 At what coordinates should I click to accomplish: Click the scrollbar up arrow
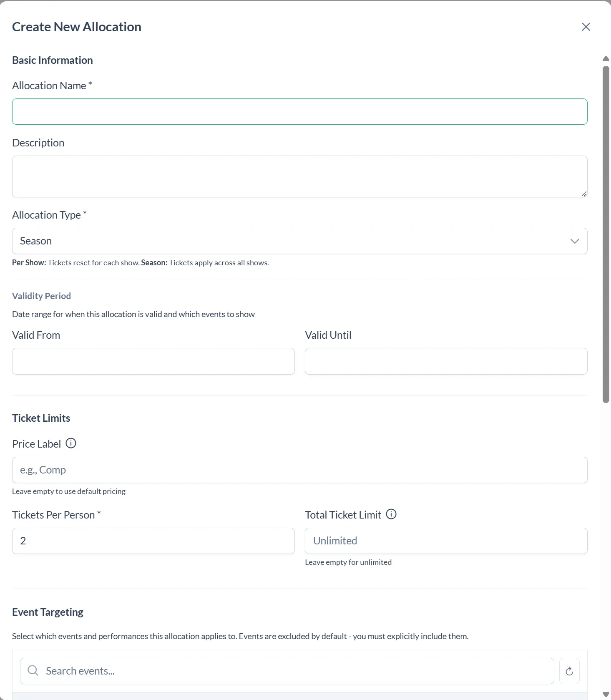point(606,59)
